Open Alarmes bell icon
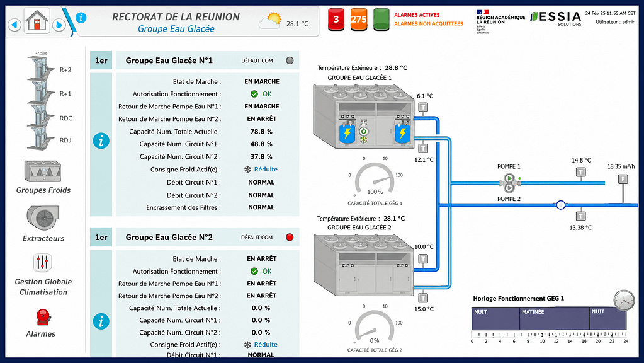 42,318
